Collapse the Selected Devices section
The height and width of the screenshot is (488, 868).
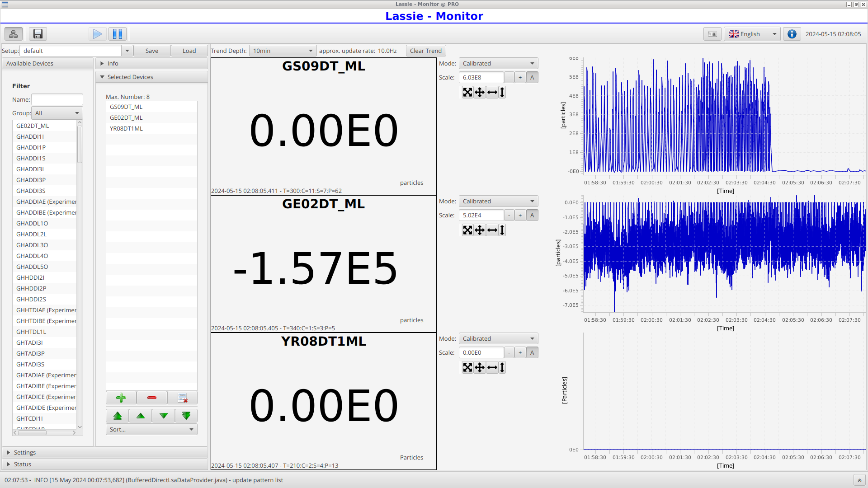pos(151,77)
